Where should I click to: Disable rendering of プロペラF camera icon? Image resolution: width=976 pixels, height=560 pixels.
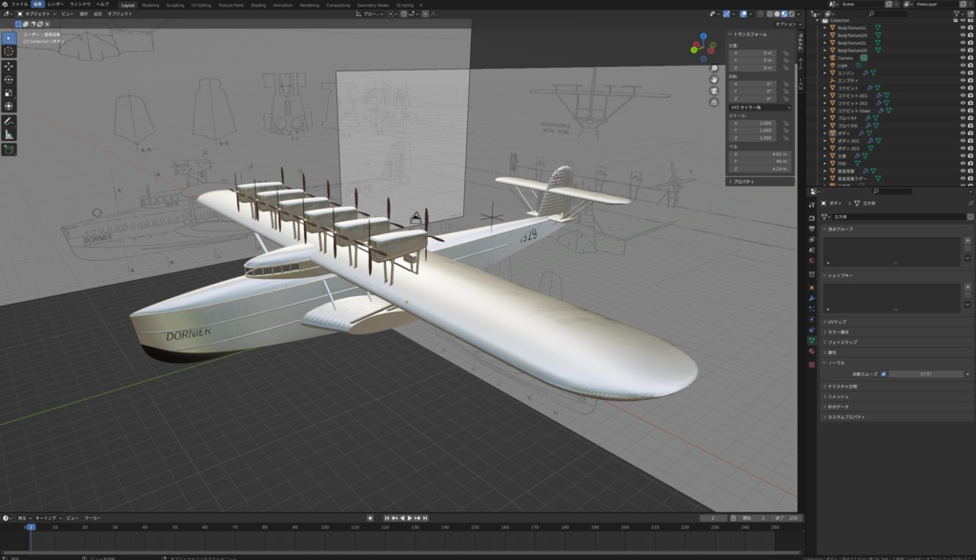(x=970, y=118)
